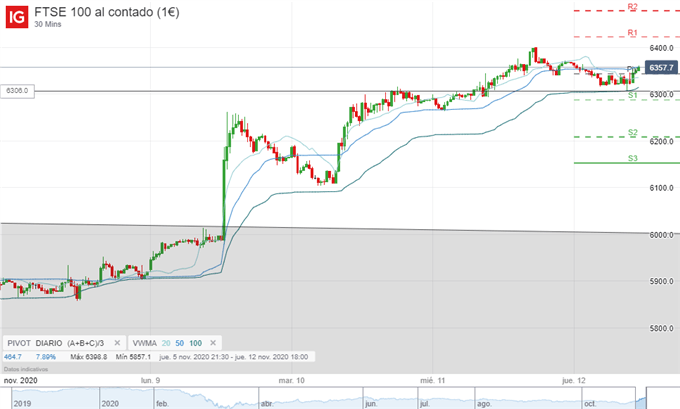Click the 30 Mins timeframe label
The width and height of the screenshot is (680, 409).
click(x=48, y=24)
